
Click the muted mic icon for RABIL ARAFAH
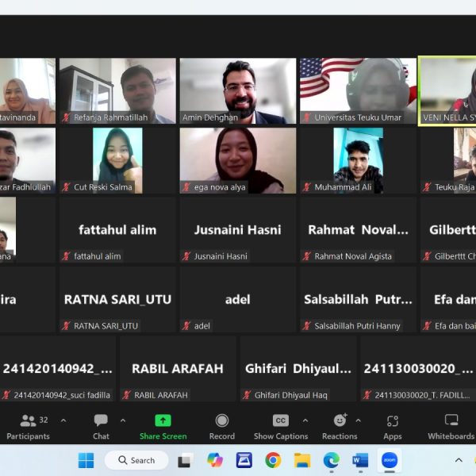tap(127, 395)
